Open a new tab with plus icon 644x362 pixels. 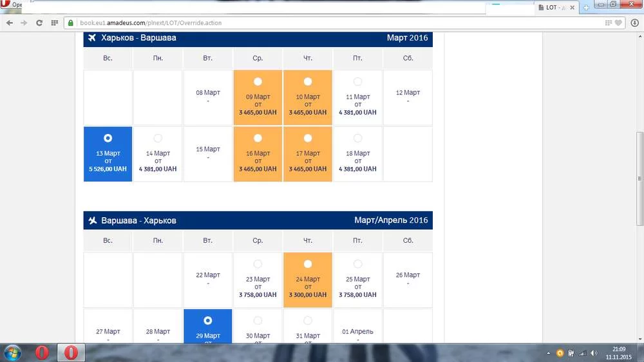pos(586,7)
